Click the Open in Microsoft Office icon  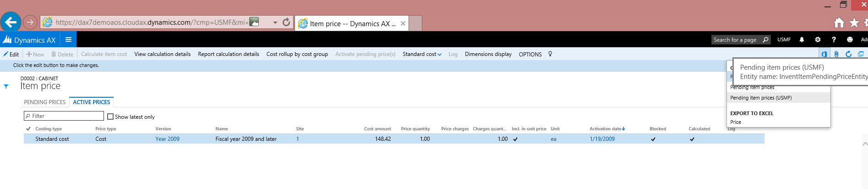tap(824, 54)
